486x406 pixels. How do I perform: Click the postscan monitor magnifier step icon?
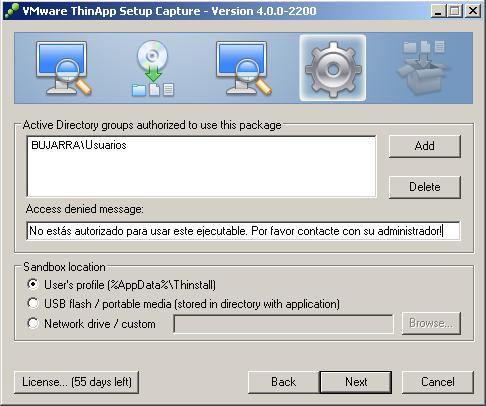point(244,68)
